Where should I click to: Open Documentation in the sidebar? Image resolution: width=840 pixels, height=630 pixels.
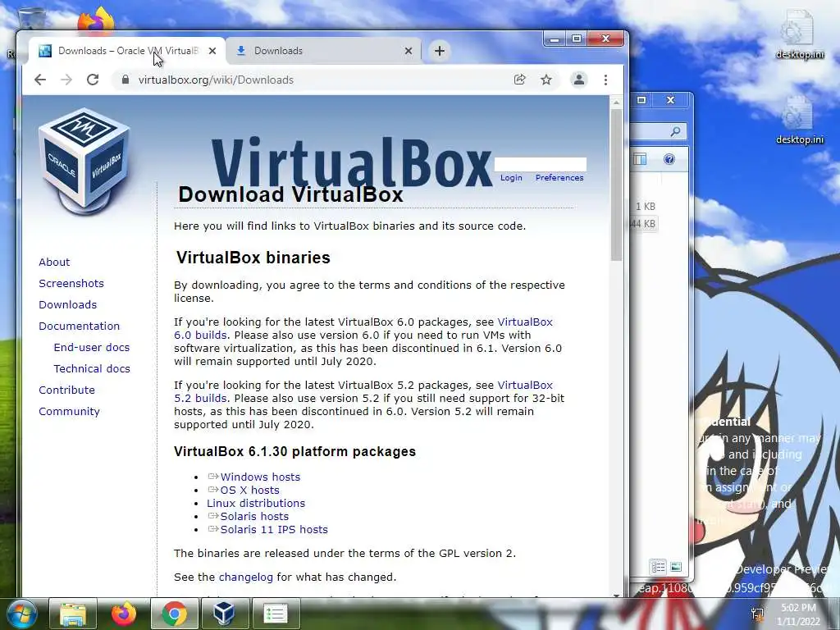tap(80, 326)
